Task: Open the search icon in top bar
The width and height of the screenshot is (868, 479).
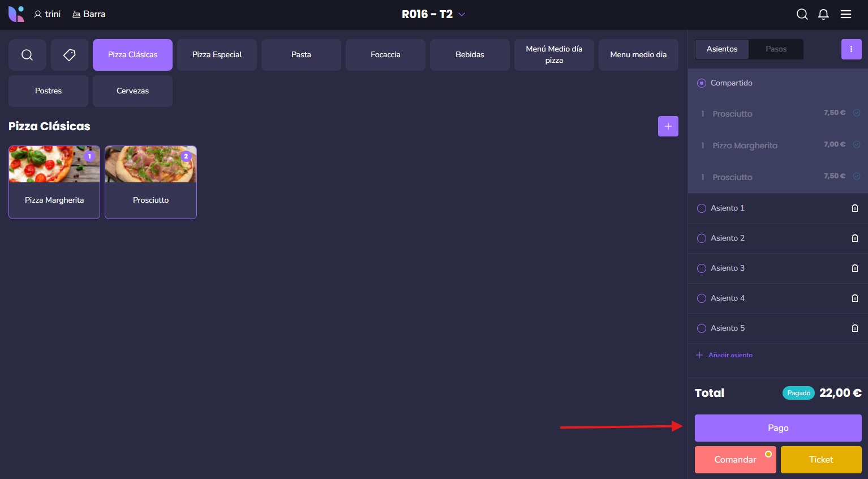Action: (x=802, y=14)
